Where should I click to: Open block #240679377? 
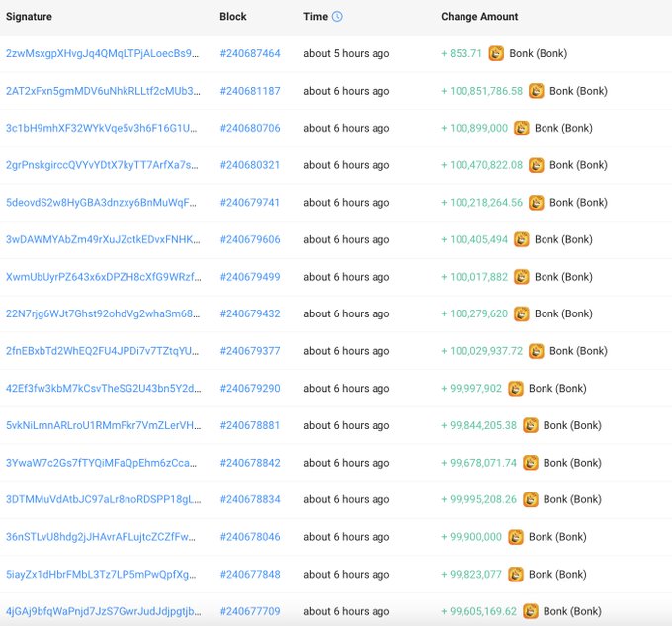(x=250, y=351)
